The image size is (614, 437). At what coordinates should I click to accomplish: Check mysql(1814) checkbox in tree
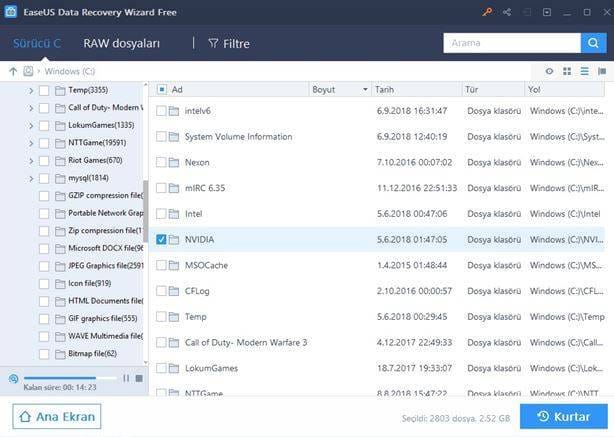[x=44, y=179]
